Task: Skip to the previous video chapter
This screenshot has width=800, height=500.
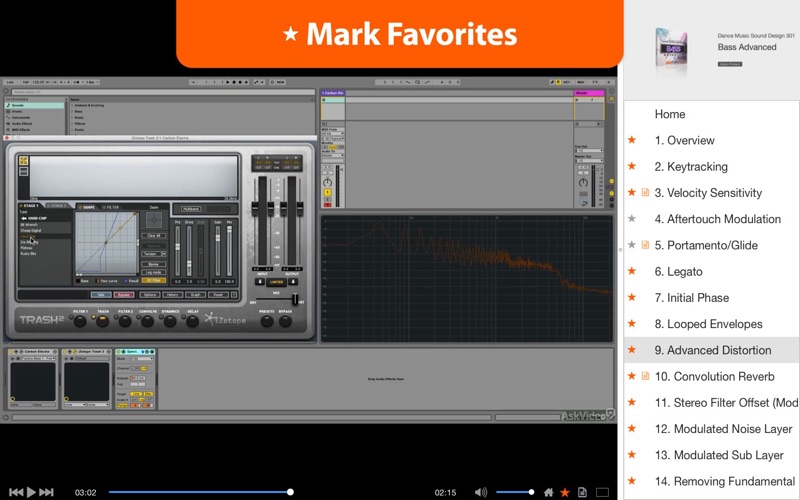Action: click(x=16, y=492)
